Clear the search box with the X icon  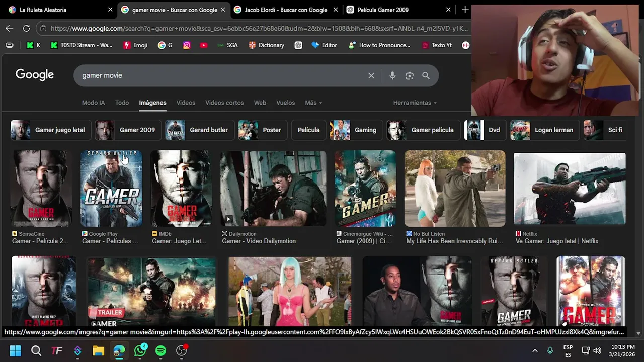[371, 75]
